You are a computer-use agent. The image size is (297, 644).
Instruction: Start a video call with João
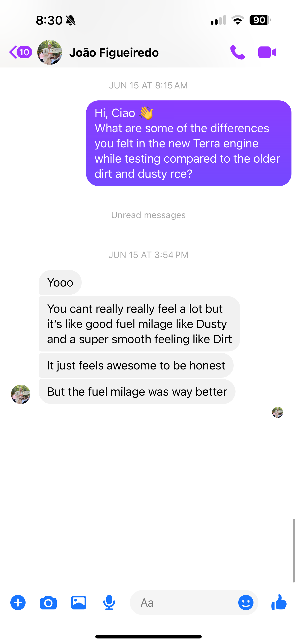point(267,53)
